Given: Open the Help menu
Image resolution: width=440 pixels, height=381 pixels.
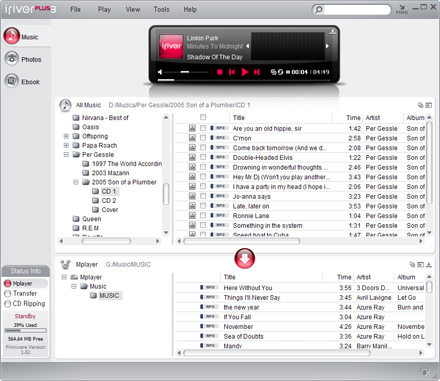Looking at the screenshot, I should coord(190,9).
